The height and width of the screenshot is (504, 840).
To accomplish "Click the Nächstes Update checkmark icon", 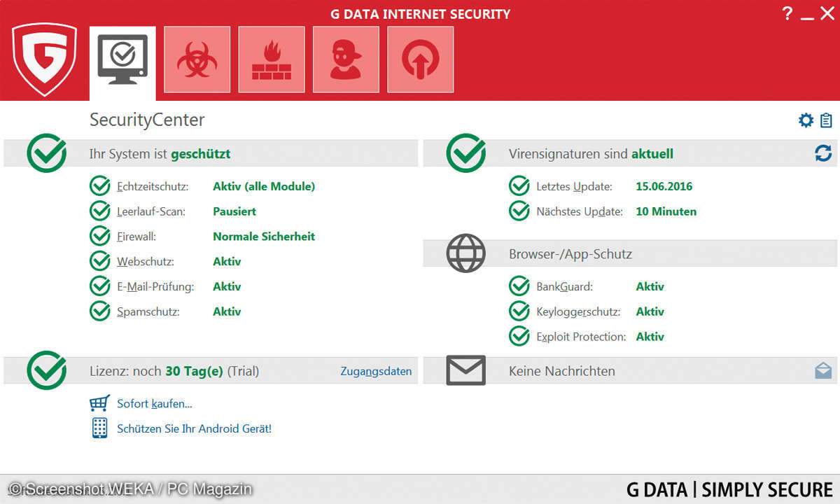I will (519, 211).
